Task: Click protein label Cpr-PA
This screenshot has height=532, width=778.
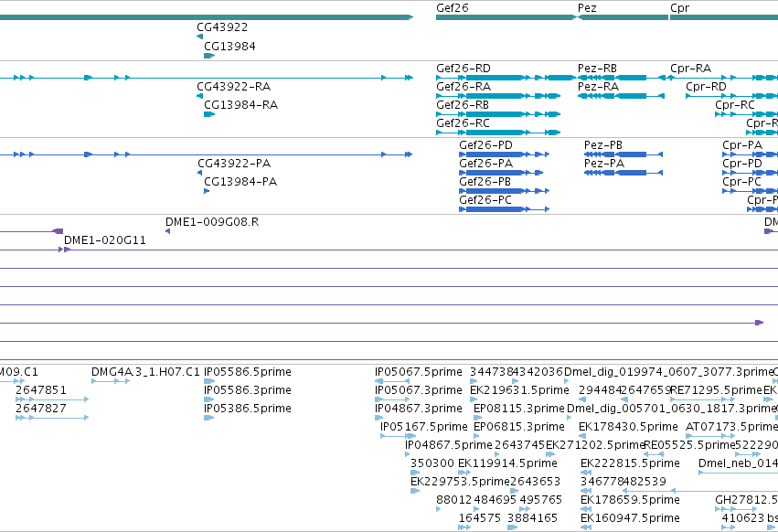Action: point(742,145)
